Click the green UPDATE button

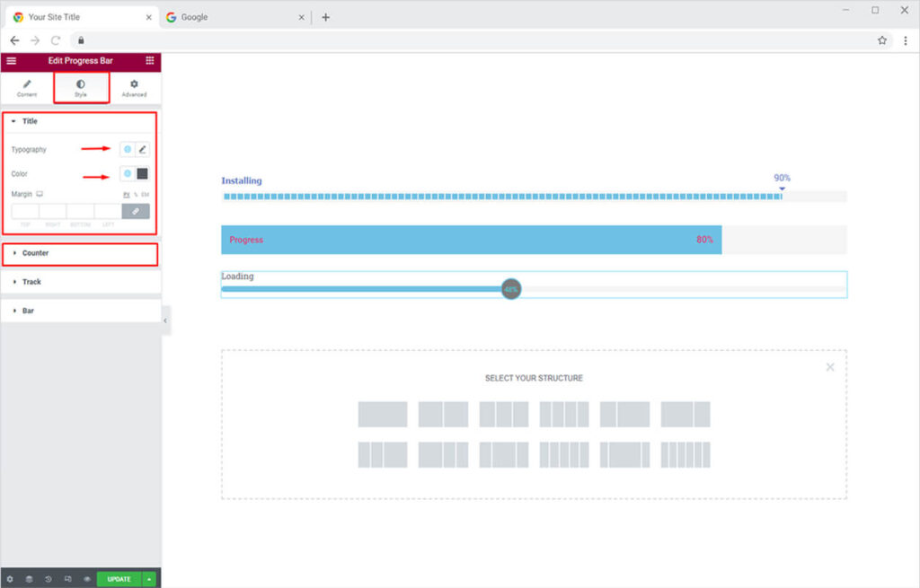coord(119,579)
